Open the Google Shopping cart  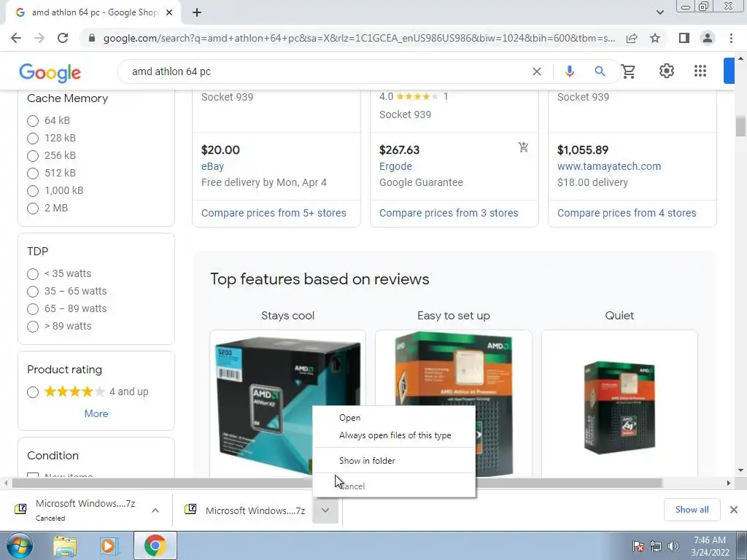(628, 71)
